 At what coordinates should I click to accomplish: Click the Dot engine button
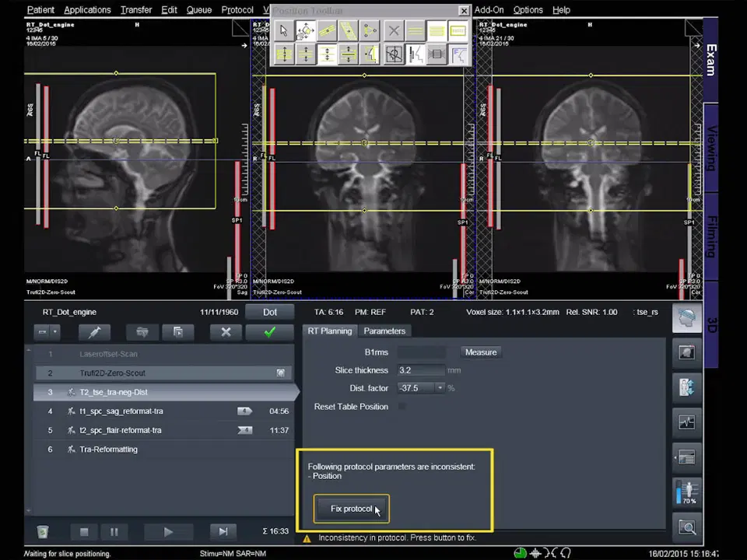(269, 312)
